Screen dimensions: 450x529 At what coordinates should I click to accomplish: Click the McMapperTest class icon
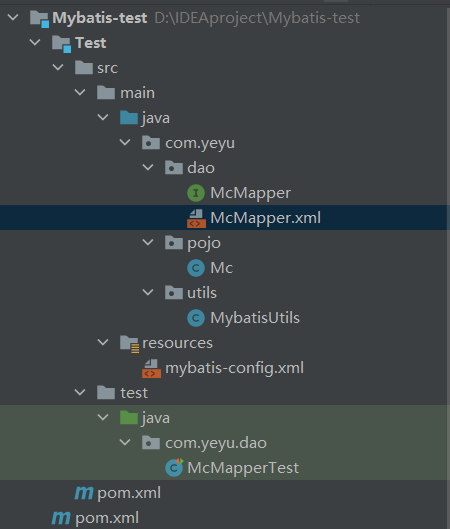pos(174,468)
